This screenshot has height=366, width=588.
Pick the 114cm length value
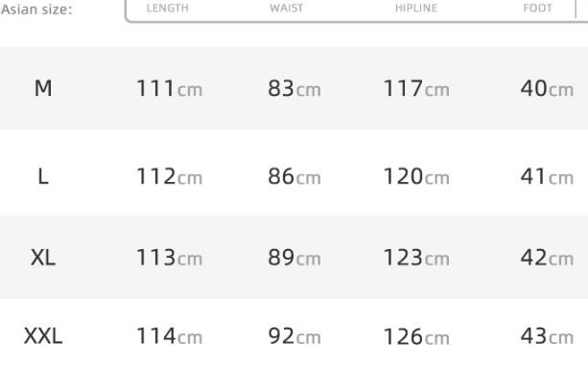pyautogui.click(x=170, y=336)
